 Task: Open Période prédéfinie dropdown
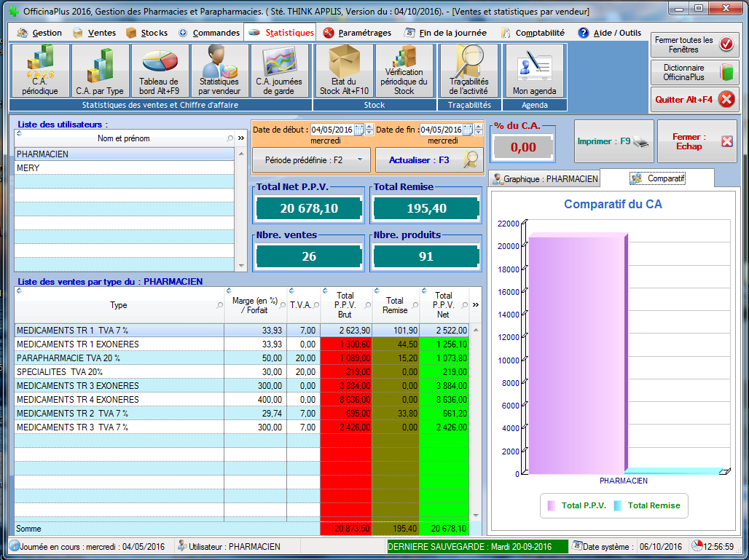coord(312,159)
